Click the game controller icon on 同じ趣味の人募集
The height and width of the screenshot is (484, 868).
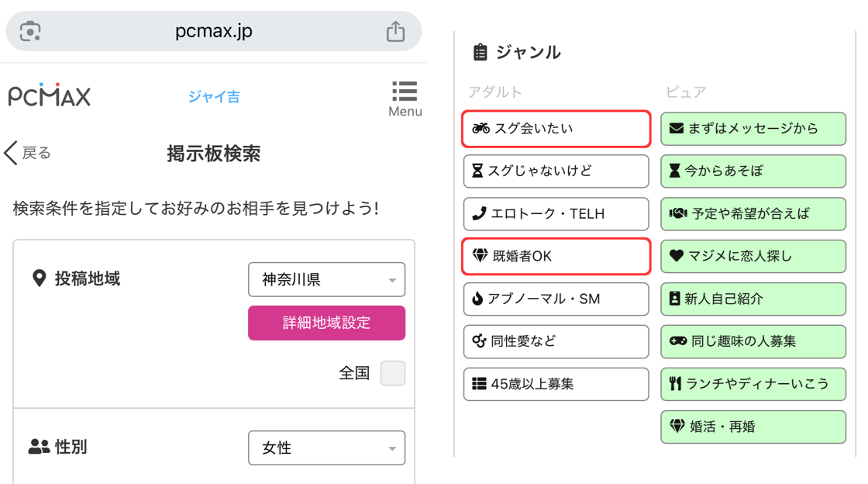tap(677, 341)
